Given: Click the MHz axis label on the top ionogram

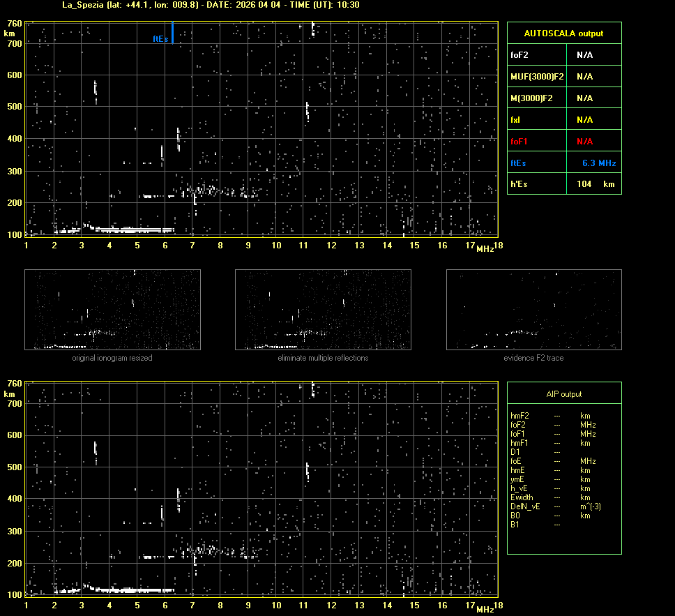Looking at the screenshot, I should point(485,249).
